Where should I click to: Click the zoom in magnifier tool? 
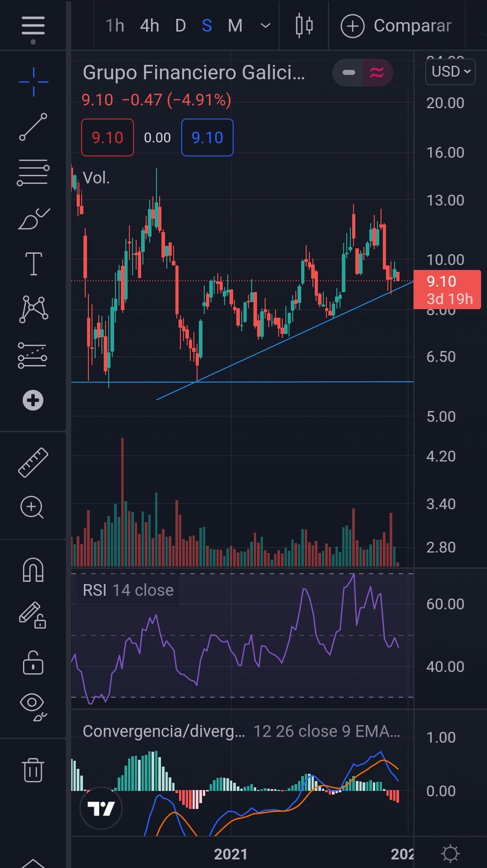coord(32,508)
